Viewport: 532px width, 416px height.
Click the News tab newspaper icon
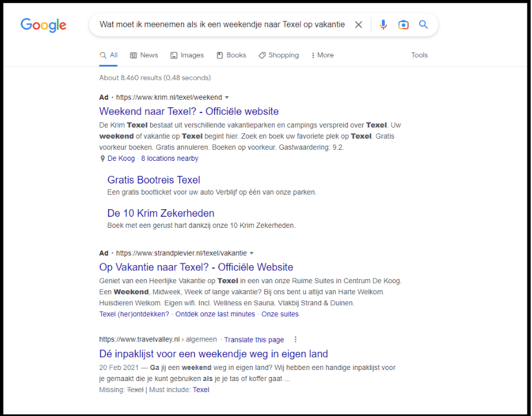point(133,55)
